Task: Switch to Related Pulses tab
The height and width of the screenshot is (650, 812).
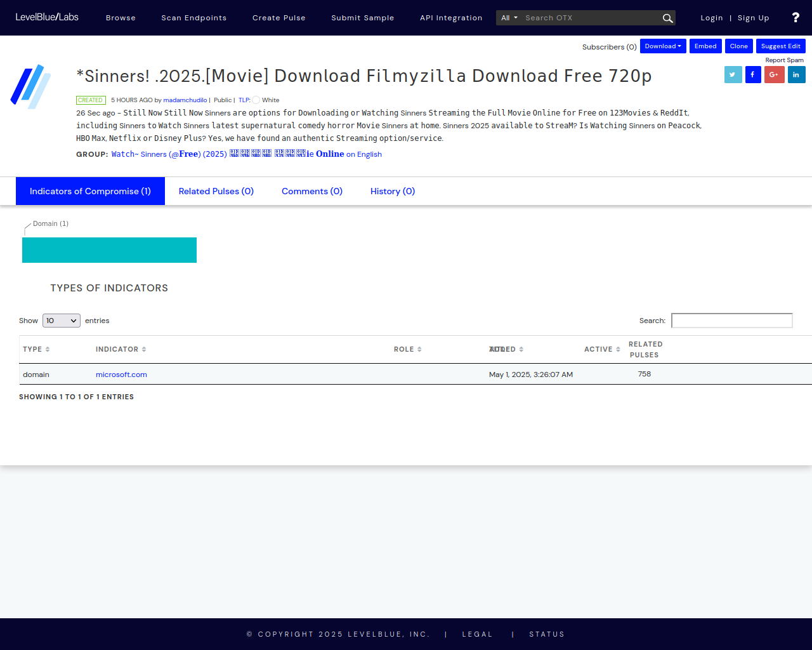Action: [216, 191]
